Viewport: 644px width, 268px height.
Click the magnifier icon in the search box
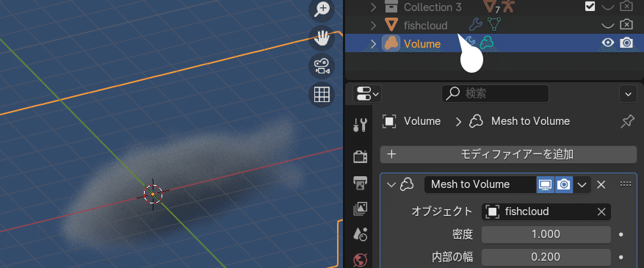tap(452, 93)
